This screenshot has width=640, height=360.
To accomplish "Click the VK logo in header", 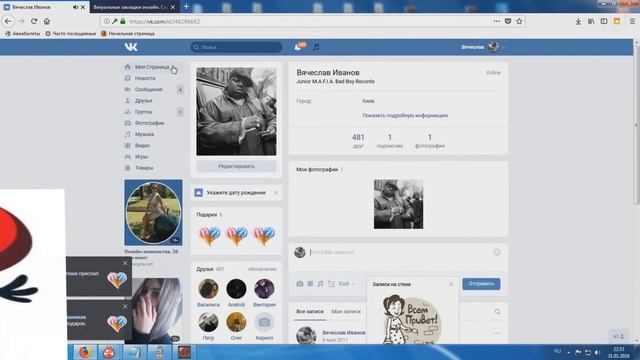I will pos(131,47).
